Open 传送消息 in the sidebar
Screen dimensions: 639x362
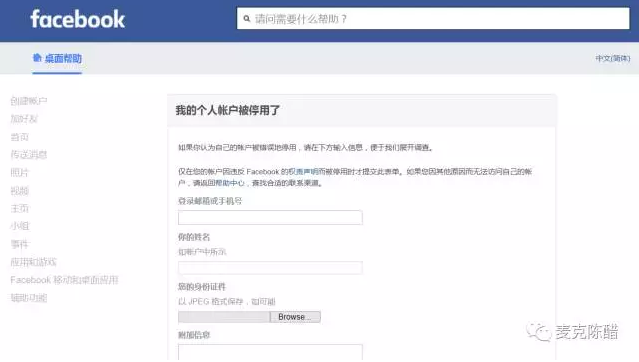29,155
